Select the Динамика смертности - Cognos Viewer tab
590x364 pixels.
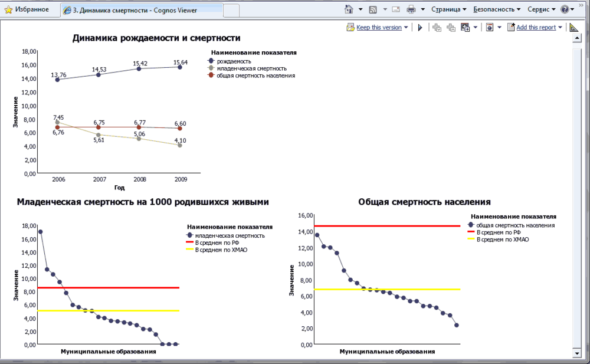(142, 10)
